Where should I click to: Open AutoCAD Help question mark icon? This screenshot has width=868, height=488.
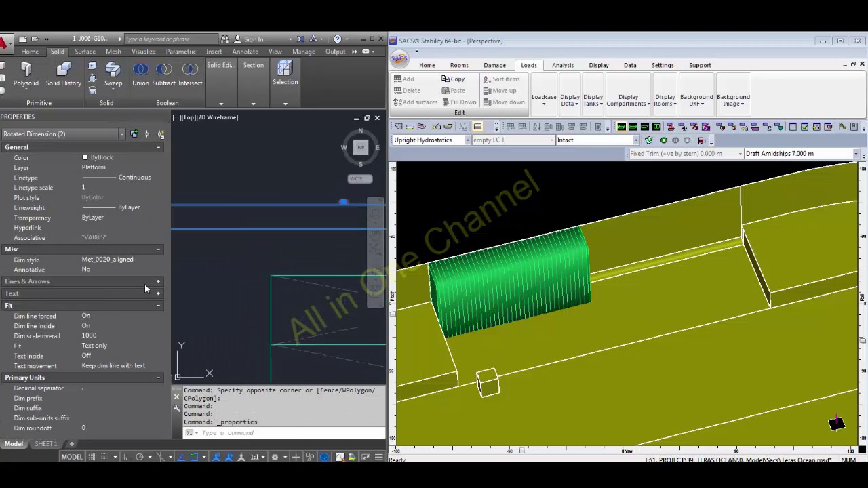tap(338, 39)
